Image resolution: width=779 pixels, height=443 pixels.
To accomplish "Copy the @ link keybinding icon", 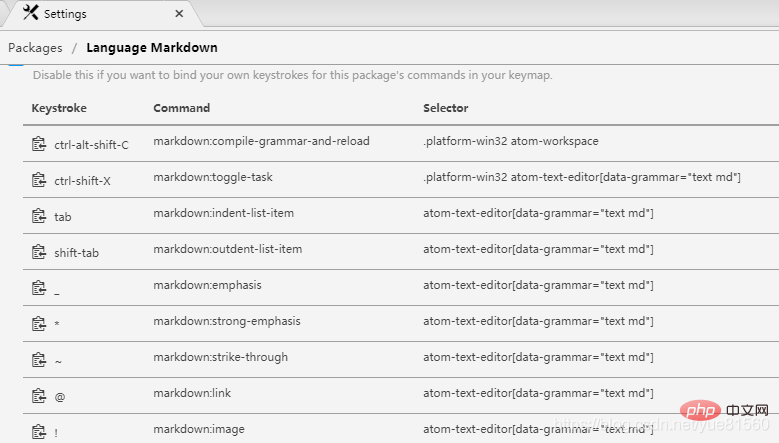I will point(39,396).
